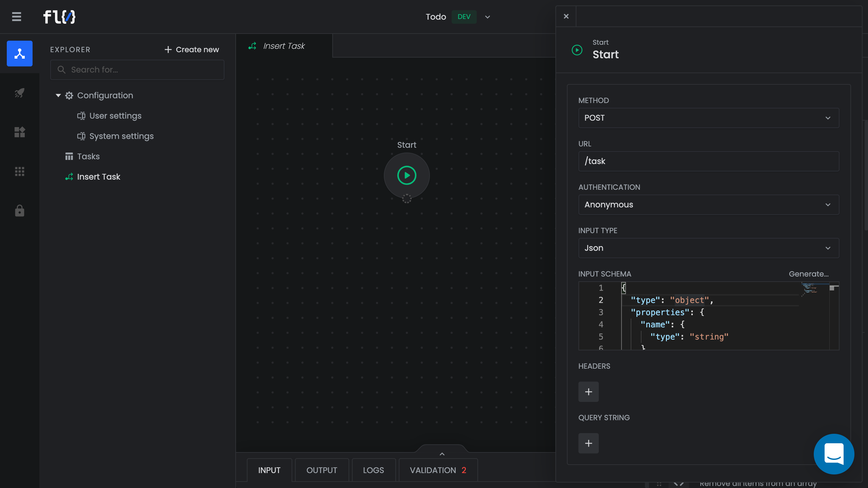Open the lock security sidebar icon

(x=20, y=211)
